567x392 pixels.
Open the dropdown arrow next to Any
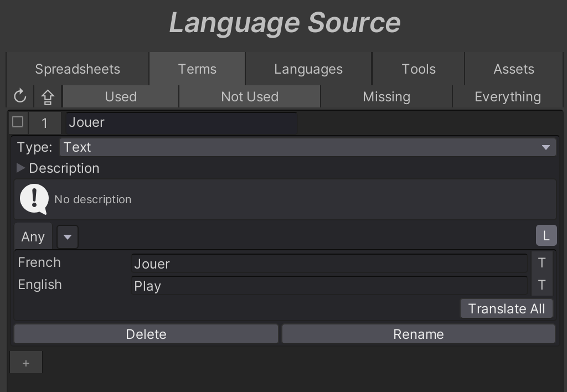click(68, 237)
